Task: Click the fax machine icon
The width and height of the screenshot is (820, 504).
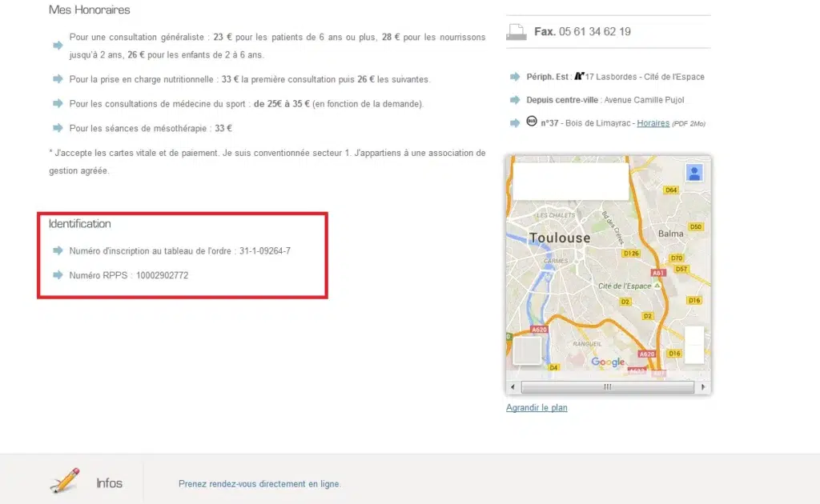Action: (x=517, y=32)
